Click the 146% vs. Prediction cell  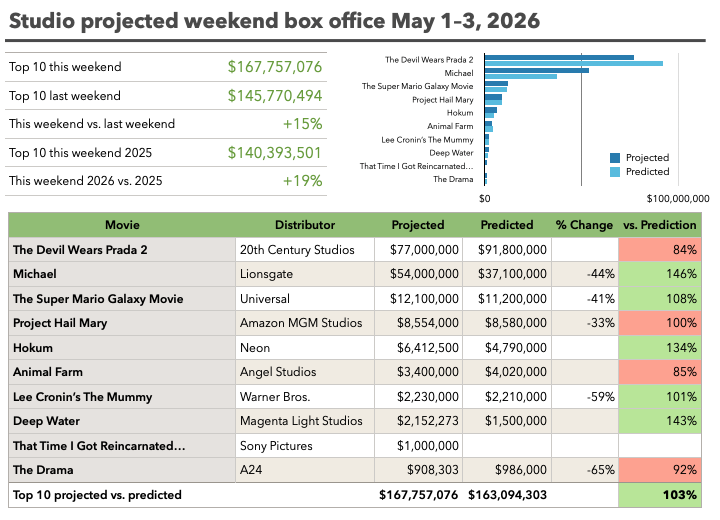pos(660,274)
